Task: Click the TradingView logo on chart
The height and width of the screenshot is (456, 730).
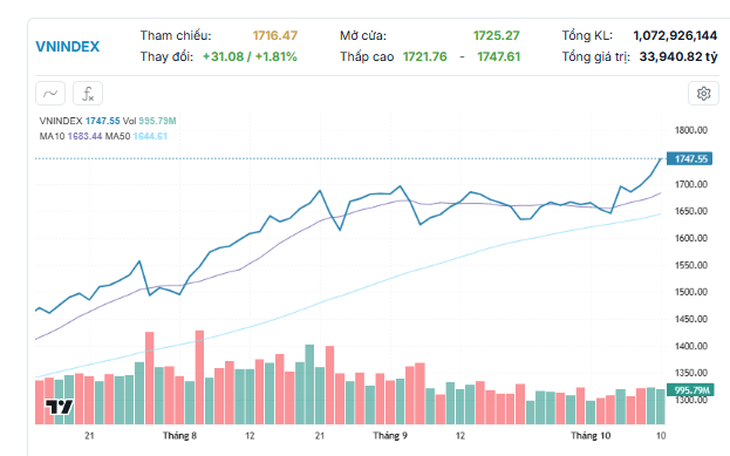Action: [x=59, y=407]
